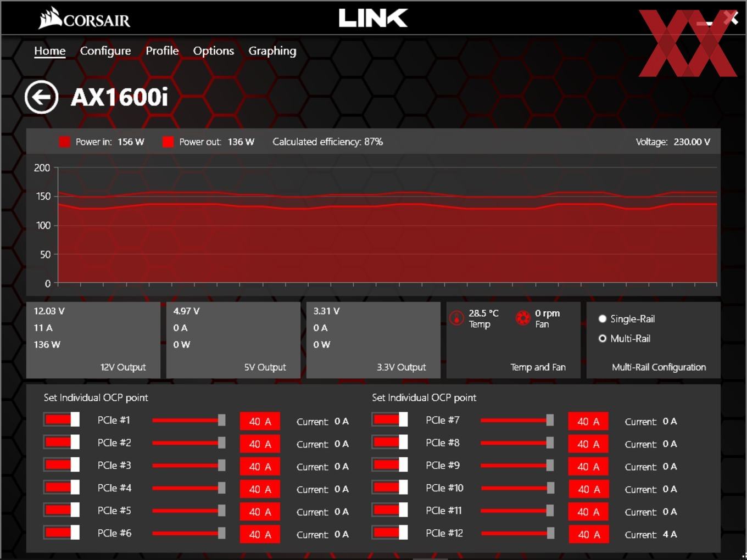Click the PCIe #11 OCP slider

coord(517,511)
